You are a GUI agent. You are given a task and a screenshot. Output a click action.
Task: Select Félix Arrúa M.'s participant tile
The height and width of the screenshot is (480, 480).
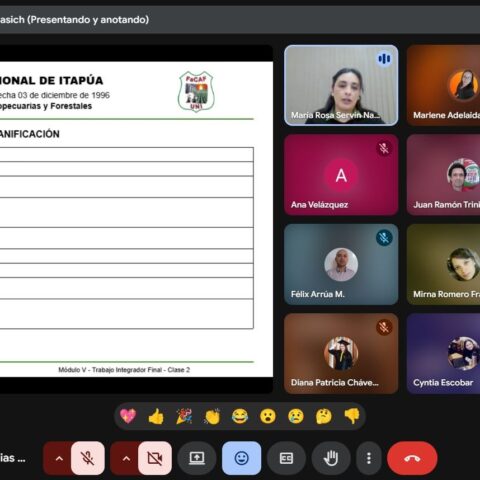pos(341,264)
